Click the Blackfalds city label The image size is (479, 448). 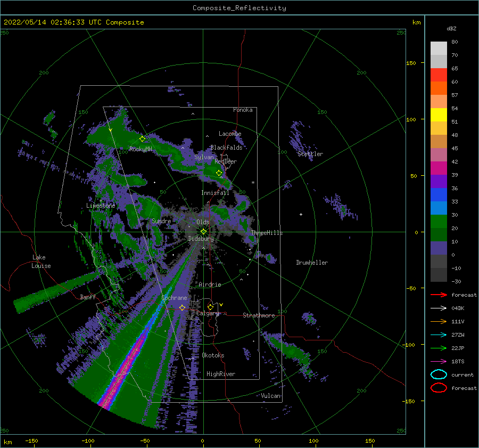226,148
